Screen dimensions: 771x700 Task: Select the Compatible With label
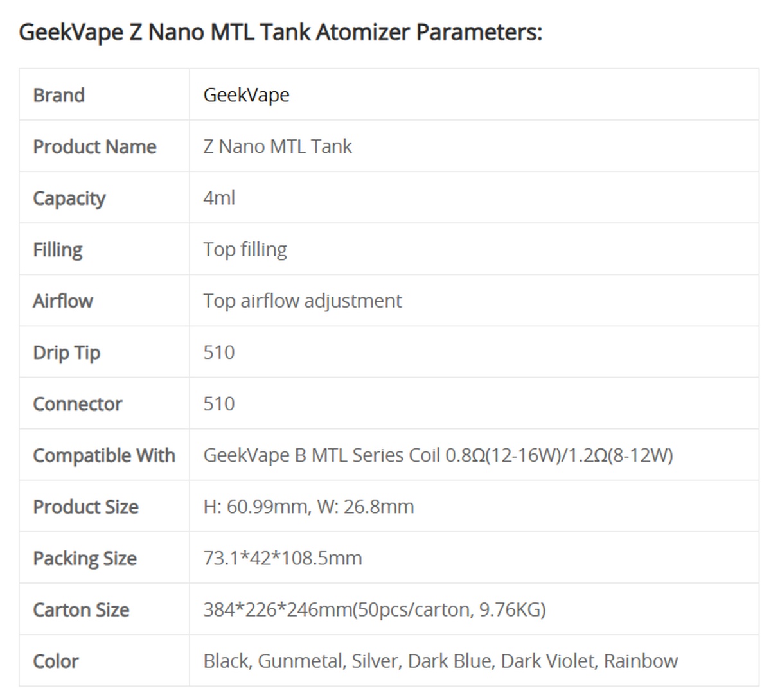(x=104, y=455)
